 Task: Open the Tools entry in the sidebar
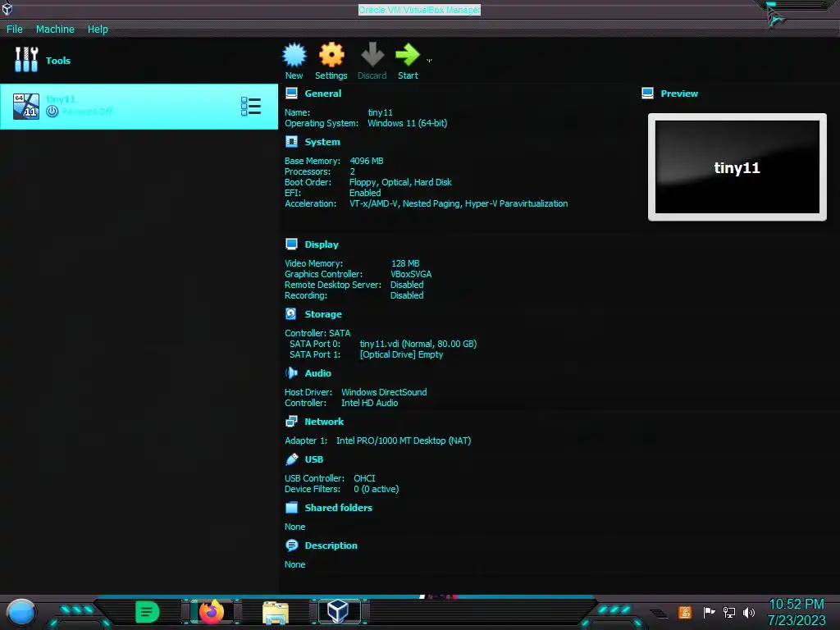(139, 61)
